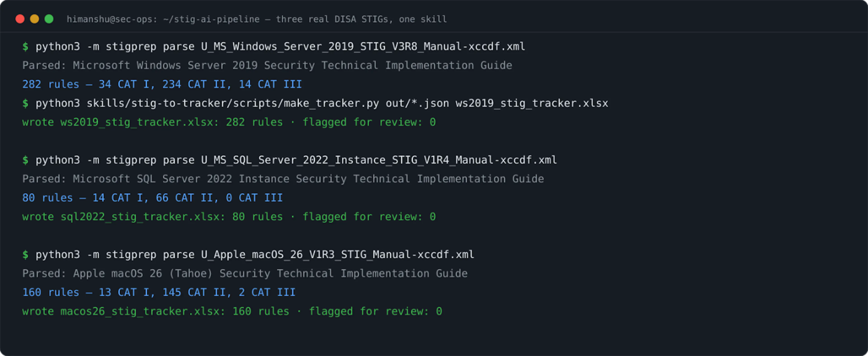
Task: Click the terminal title 'himanshu@sec-ops: ~/stig-ai-pipeline'
Action: [x=163, y=19]
